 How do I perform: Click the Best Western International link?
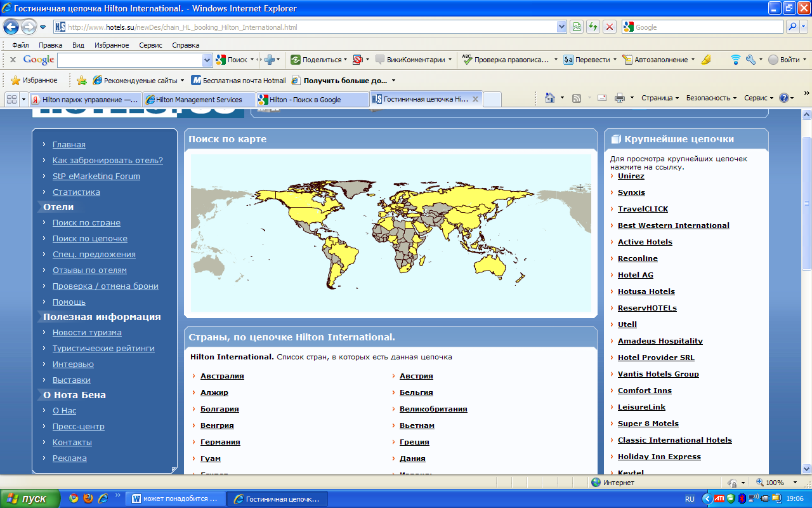coord(674,225)
